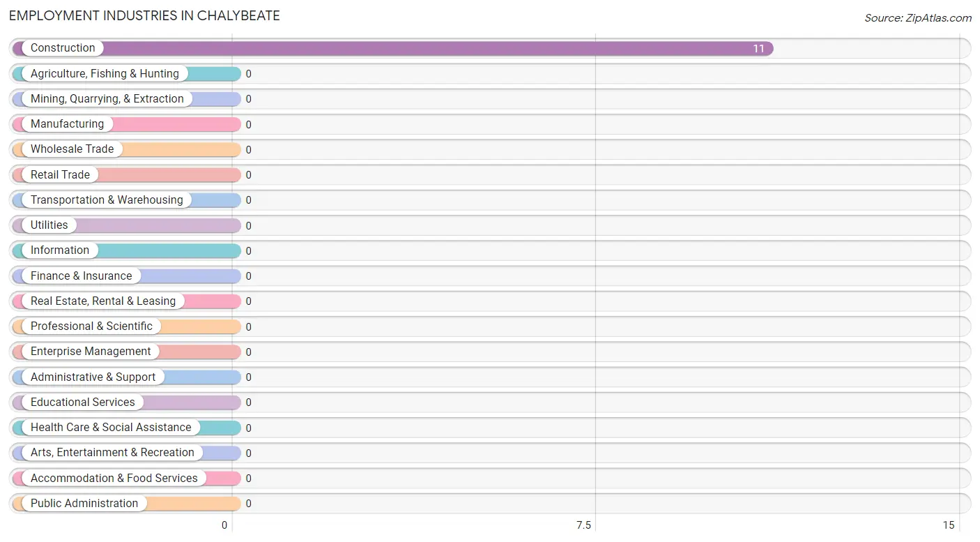Click the 7.5 axis tick label
Image resolution: width=980 pixels, height=542 pixels.
click(583, 525)
